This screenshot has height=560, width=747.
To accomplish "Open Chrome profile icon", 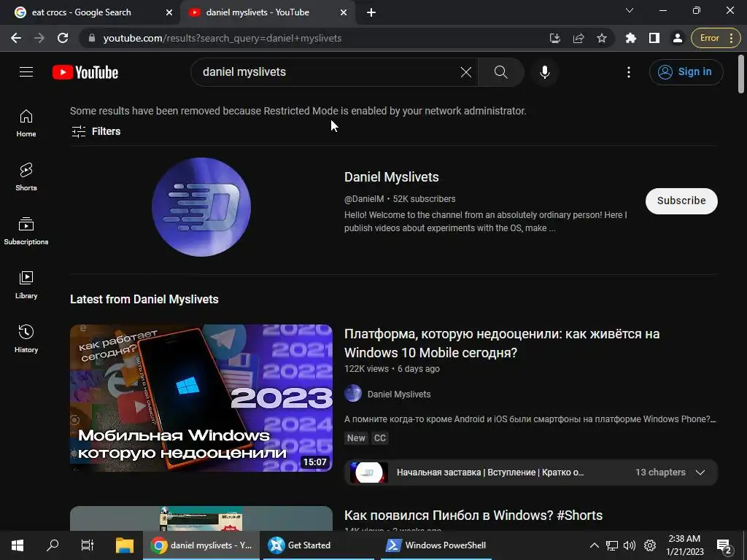I will click(x=678, y=38).
